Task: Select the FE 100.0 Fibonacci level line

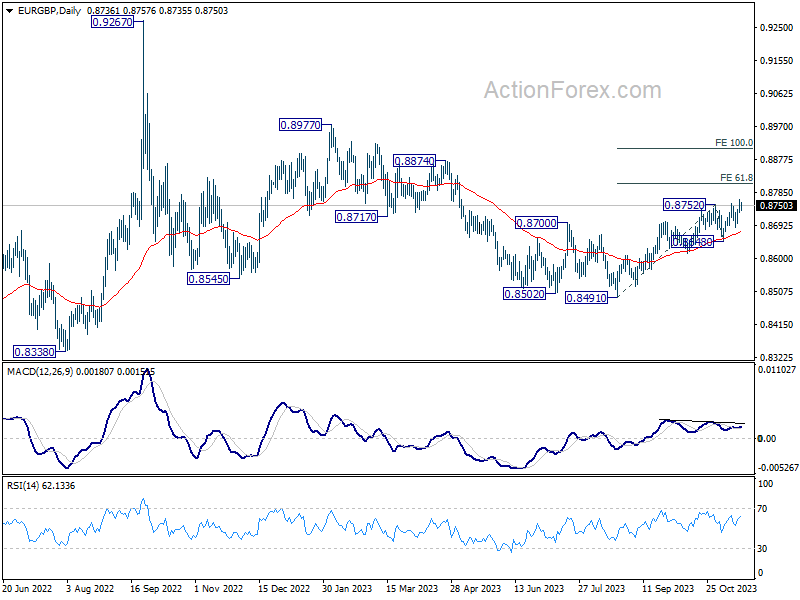Action: point(685,148)
